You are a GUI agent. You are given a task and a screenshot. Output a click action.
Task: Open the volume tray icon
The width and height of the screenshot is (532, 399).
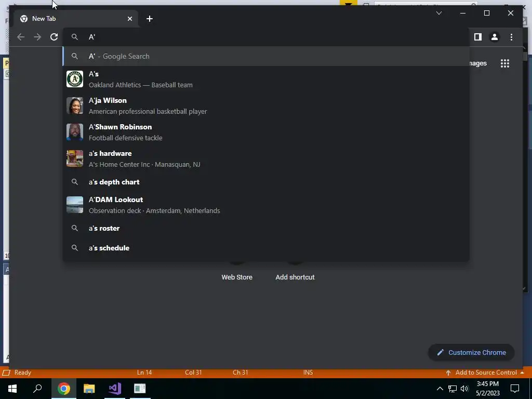click(x=464, y=389)
